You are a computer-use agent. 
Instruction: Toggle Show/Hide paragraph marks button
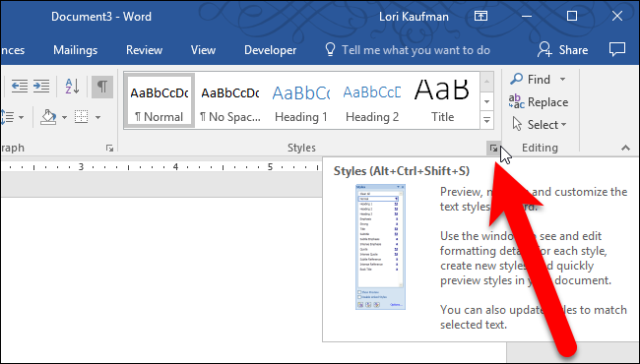click(102, 87)
